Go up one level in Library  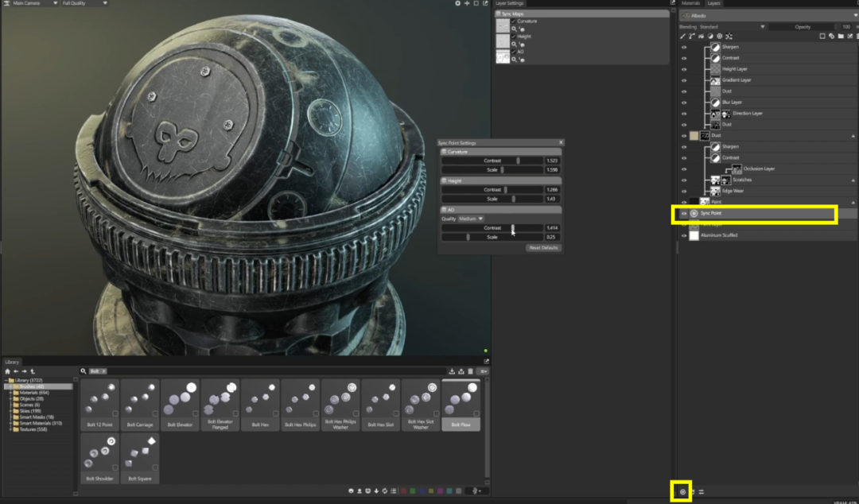pos(33,371)
